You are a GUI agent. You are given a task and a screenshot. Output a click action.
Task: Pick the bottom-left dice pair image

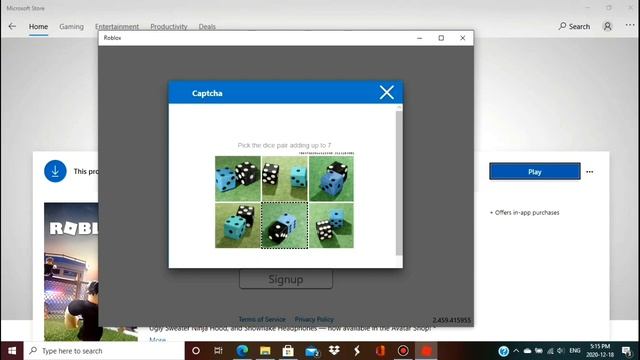[238, 225]
